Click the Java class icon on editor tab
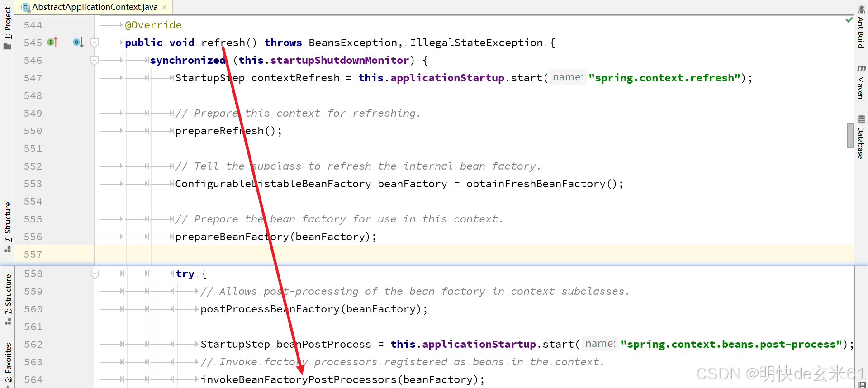868x388 pixels. click(26, 7)
